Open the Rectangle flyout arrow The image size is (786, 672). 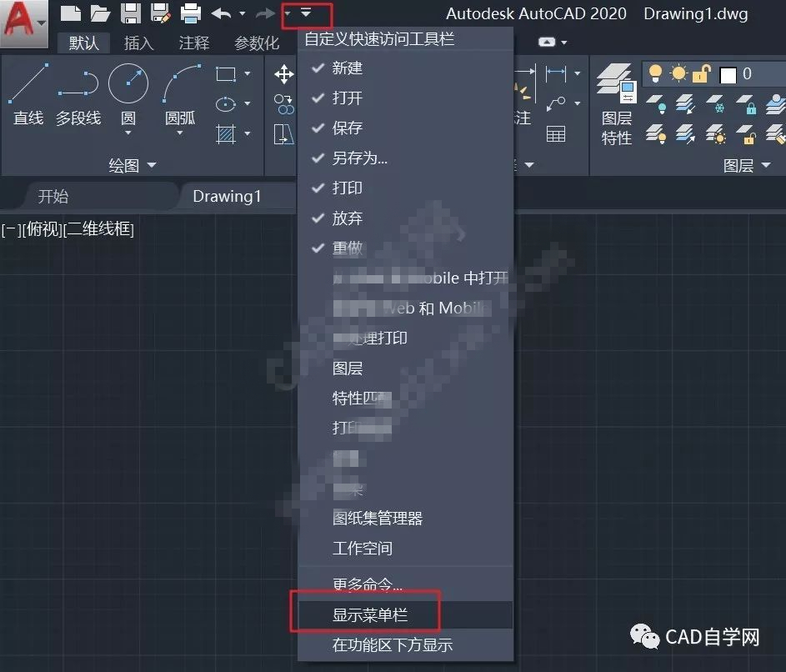247,73
